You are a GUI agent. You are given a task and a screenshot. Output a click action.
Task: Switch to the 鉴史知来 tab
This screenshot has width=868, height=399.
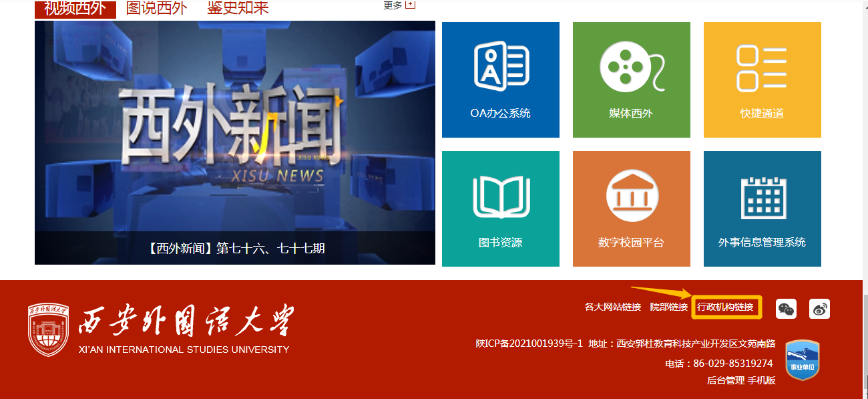[x=238, y=8]
